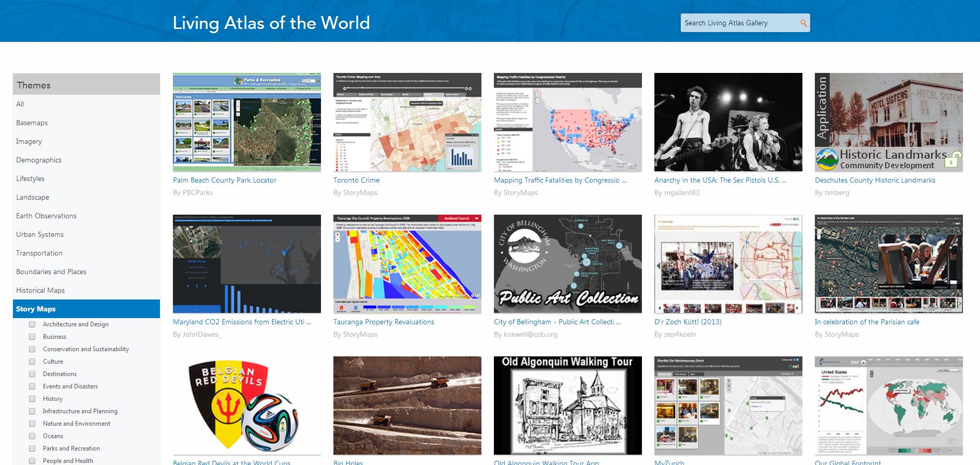Check the People and Health checkbox
Image resolution: width=980 pixels, height=465 pixels.
click(32, 461)
